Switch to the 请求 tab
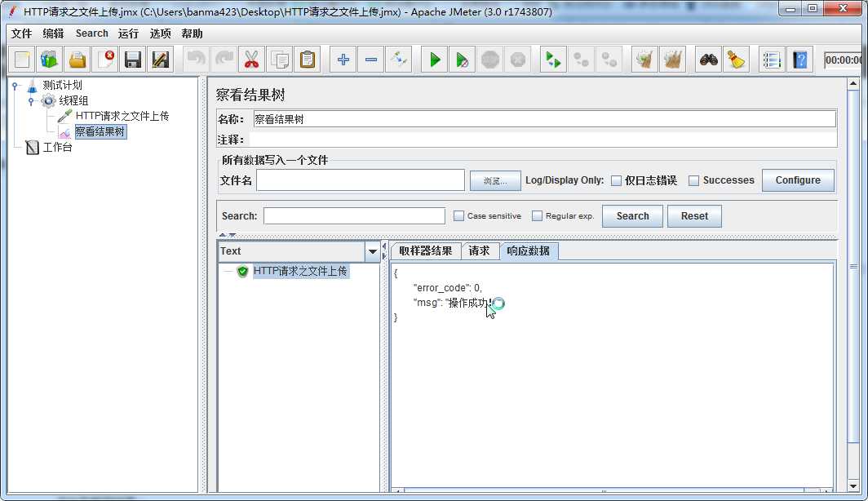Image resolution: width=868 pixels, height=501 pixels. point(480,250)
